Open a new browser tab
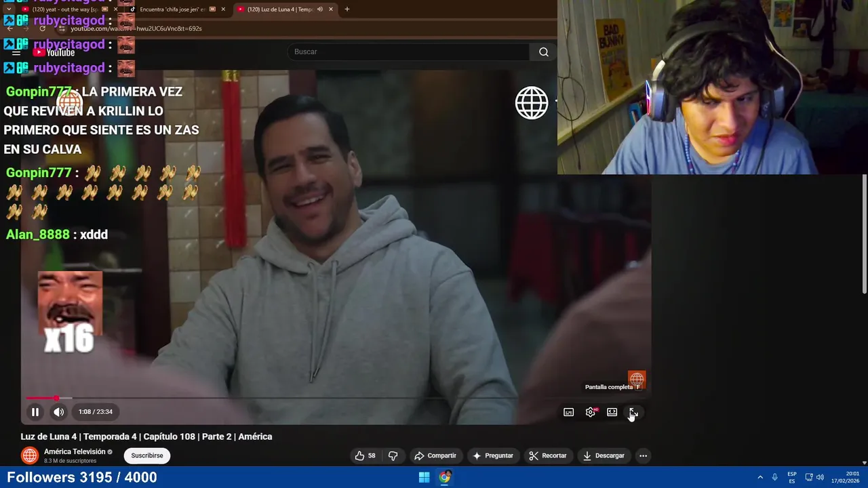Image resolution: width=868 pixels, height=488 pixels. click(347, 9)
